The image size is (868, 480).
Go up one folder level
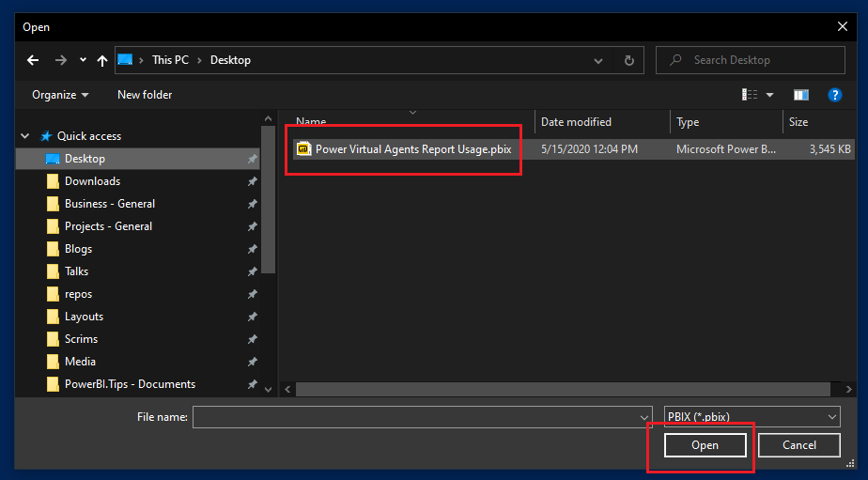[101, 60]
